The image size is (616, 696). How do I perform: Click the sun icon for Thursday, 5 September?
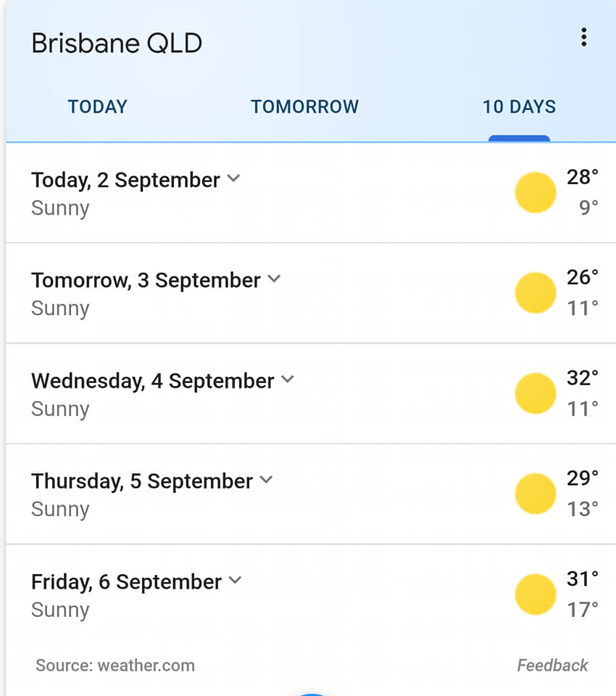point(536,494)
